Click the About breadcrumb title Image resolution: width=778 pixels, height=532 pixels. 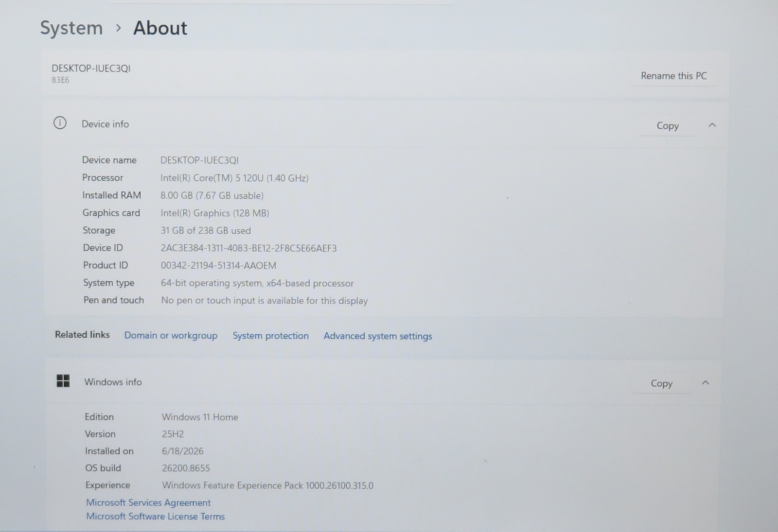(160, 28)
